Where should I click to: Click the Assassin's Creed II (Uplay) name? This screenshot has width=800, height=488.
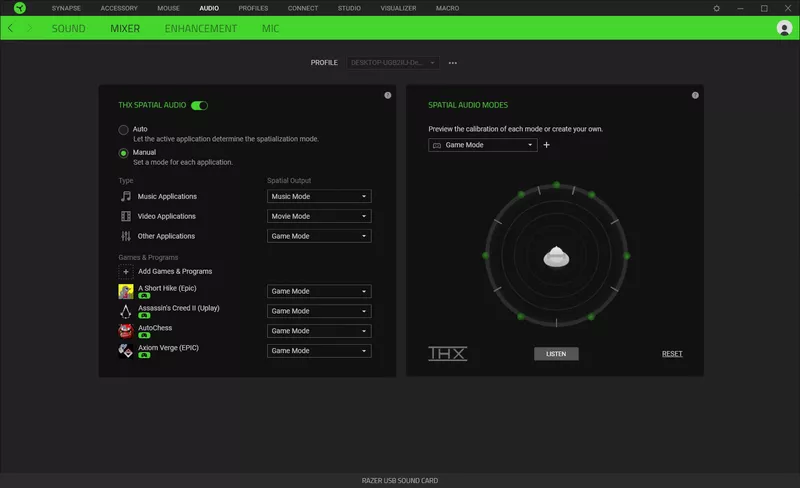[179, 308]
